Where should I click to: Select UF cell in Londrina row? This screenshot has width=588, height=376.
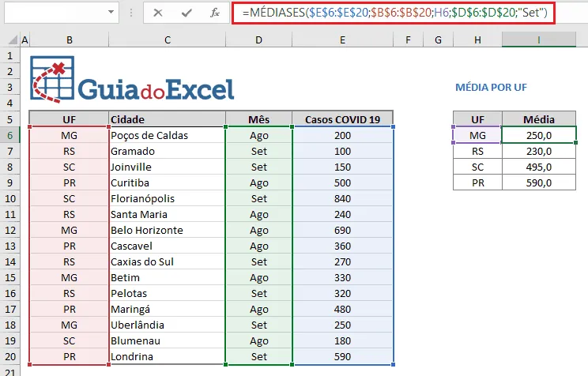(x=70, y=356)
